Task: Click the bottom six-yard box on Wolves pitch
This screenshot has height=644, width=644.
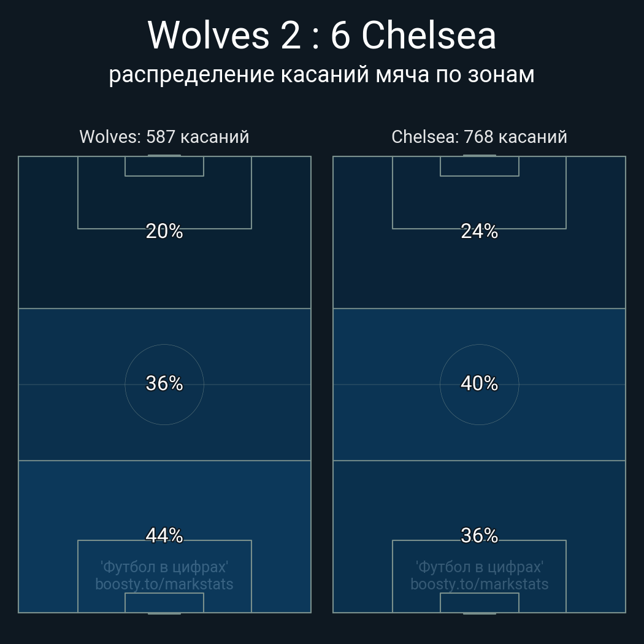Action: click(x=164, y=602)
